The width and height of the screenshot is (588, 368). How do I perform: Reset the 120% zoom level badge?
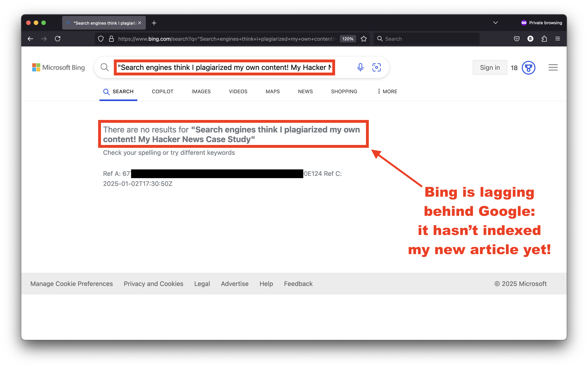pos(348,39)
